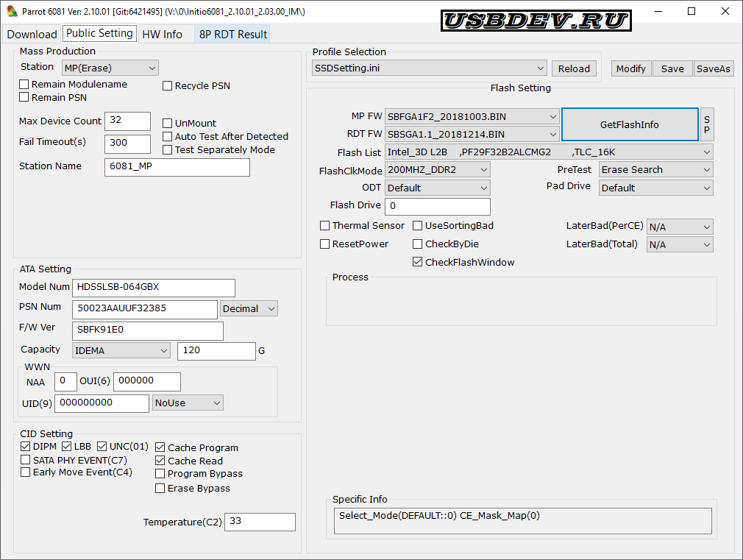Expand the Pad Drive dropdown
Image resolution: width=743 pixels, height=560 pixels.
656,188
